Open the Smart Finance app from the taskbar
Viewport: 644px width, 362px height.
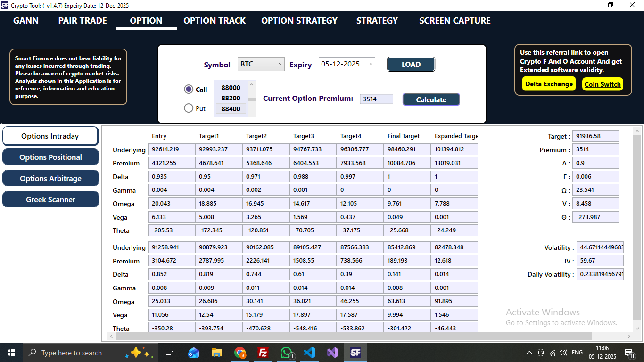click(x=355, y=352)
